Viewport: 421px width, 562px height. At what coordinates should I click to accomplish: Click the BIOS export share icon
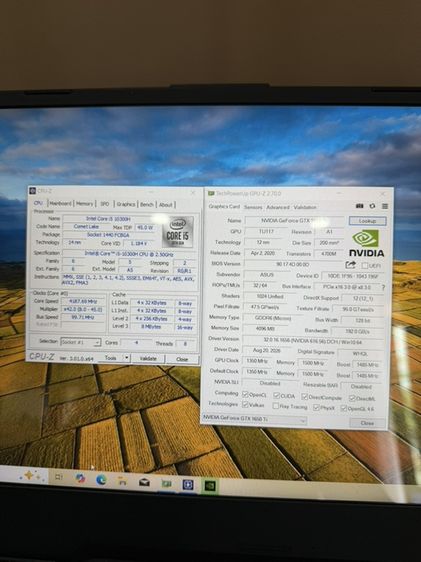pyautogui.click(x=350, y=265)
